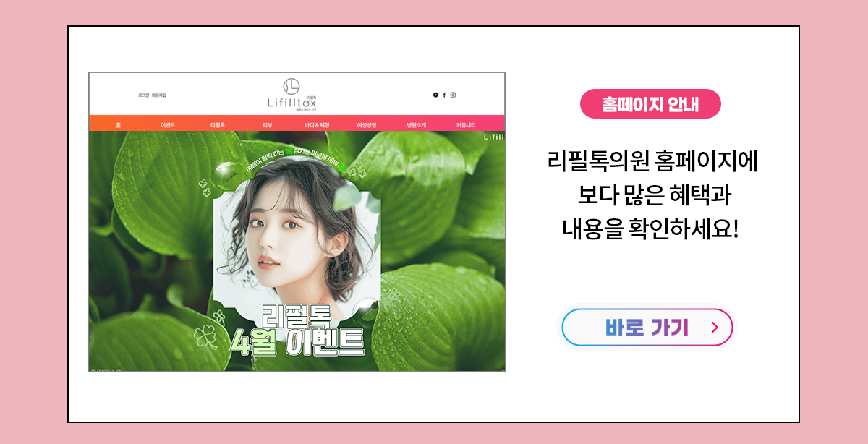The image size is (868, 444).
Task: Click the 로그인 link
Action: [143, 95]
